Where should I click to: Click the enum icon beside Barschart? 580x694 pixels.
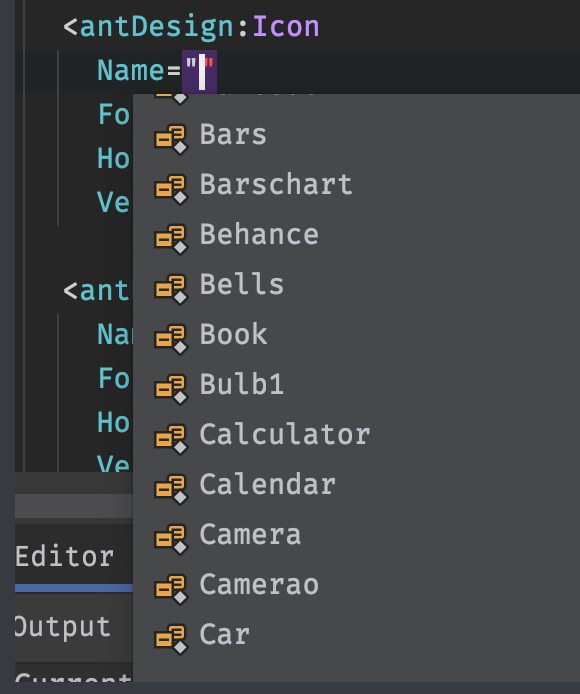coord(171,189)
